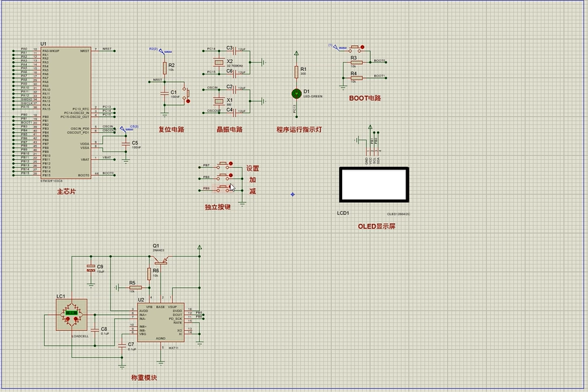Toggle the BOOT circuit switch red latch dot

tap(362, 47)
